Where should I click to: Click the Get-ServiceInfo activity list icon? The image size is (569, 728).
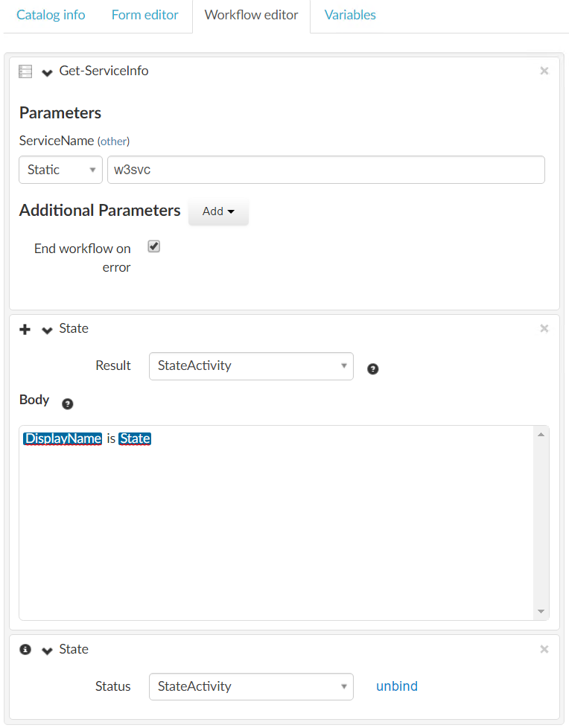tap(25, 71)
